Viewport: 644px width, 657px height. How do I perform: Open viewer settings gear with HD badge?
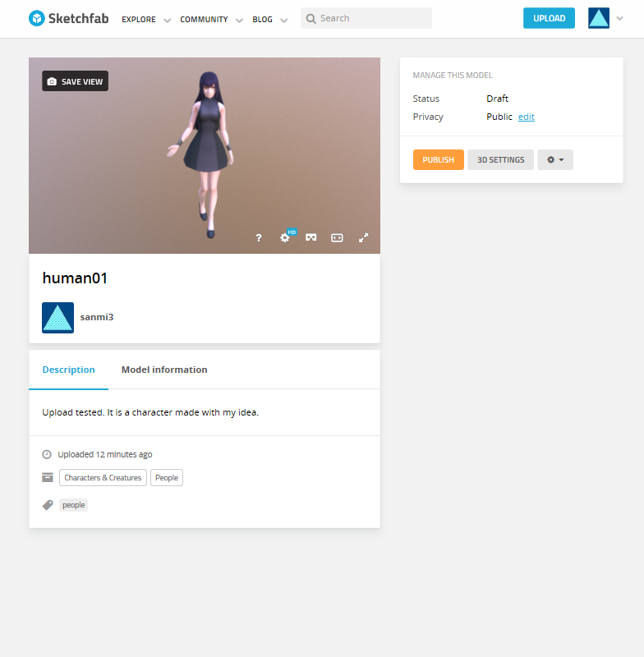coord(287,237)
